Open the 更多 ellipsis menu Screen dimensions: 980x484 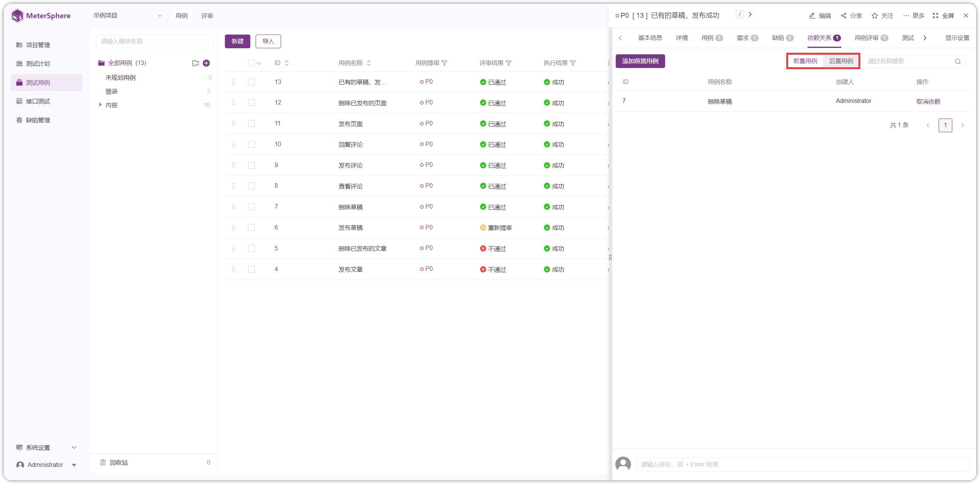tap(914, 16)
